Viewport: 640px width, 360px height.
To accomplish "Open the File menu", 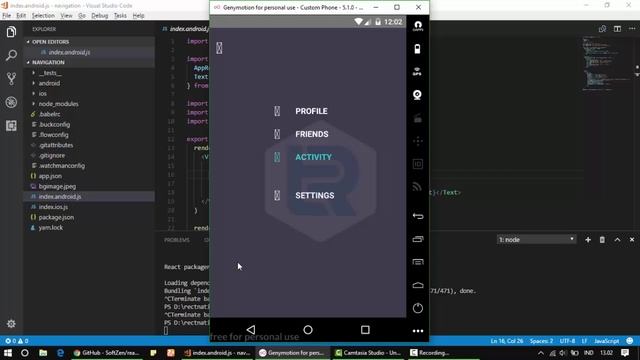I will click(x=7, y=16).
